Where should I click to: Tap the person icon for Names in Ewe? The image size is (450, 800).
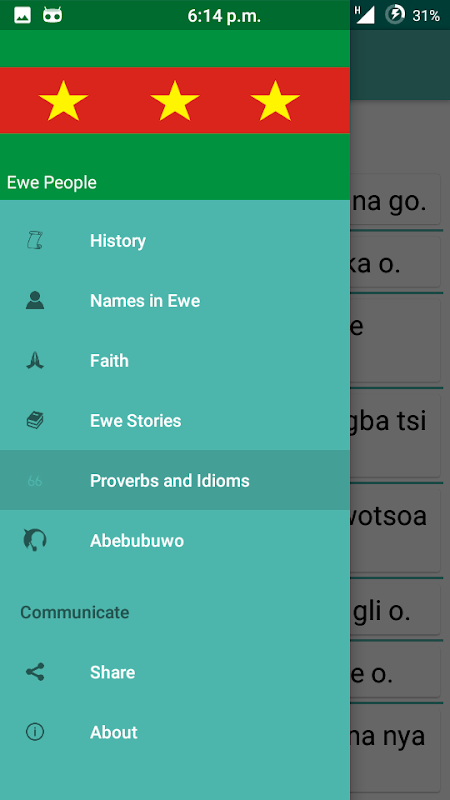tap(35, 301)
